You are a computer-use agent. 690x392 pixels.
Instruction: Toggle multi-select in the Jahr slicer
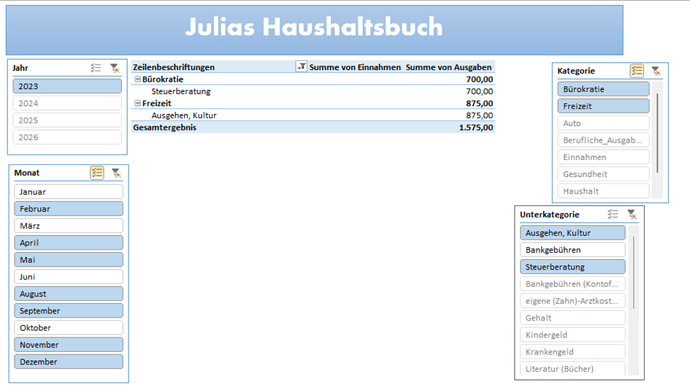point(95,68)
